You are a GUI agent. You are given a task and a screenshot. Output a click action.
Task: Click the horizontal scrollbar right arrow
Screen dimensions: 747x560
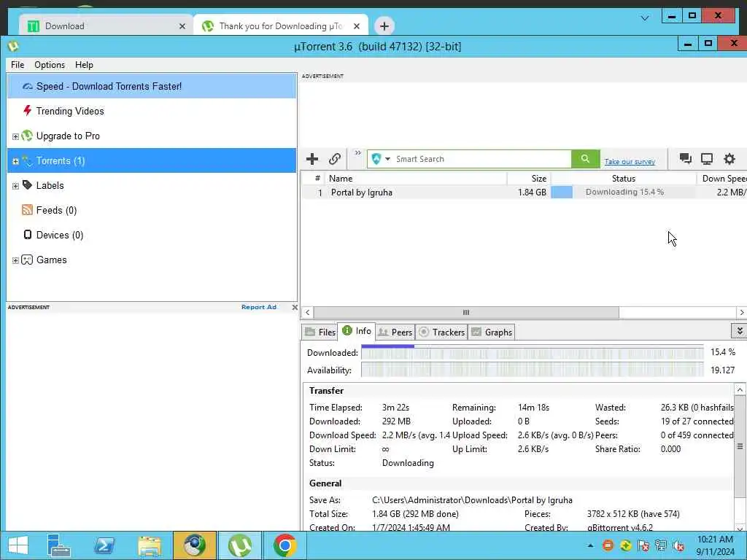click(x=741, y=312)
